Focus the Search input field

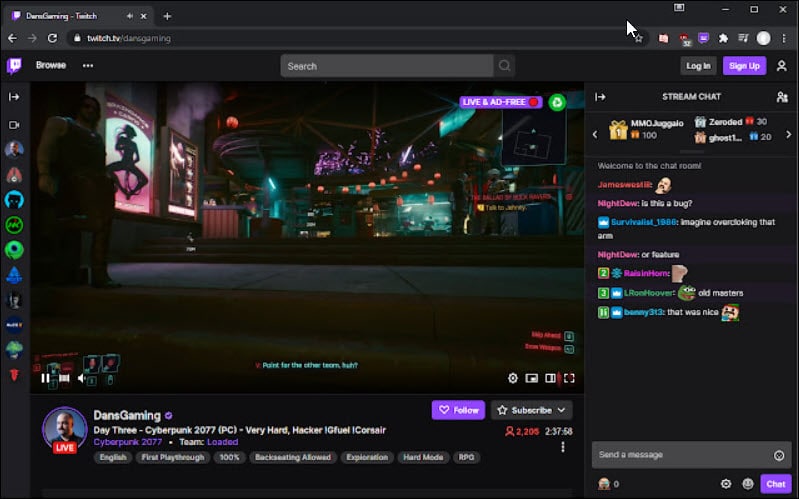[387, 66]
